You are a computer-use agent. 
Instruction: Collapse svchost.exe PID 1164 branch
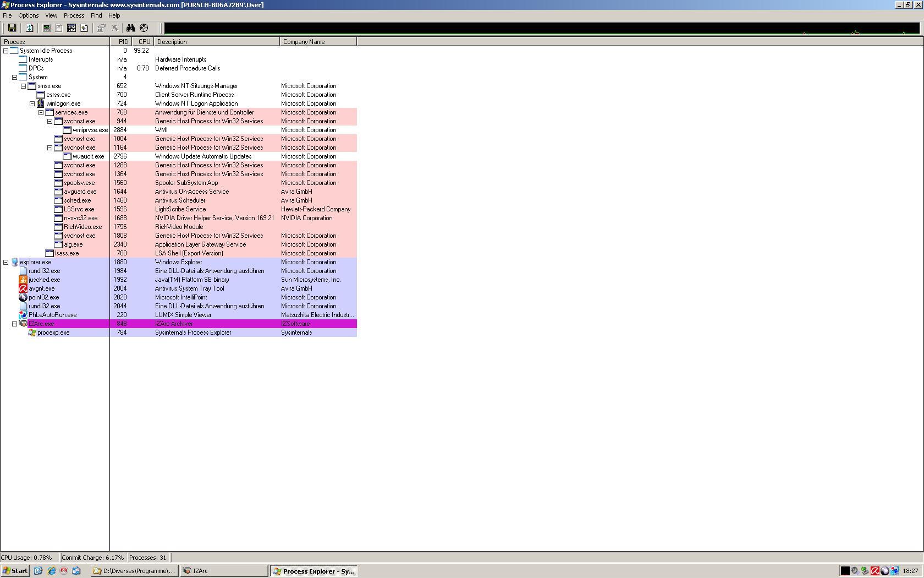[50, 148]
